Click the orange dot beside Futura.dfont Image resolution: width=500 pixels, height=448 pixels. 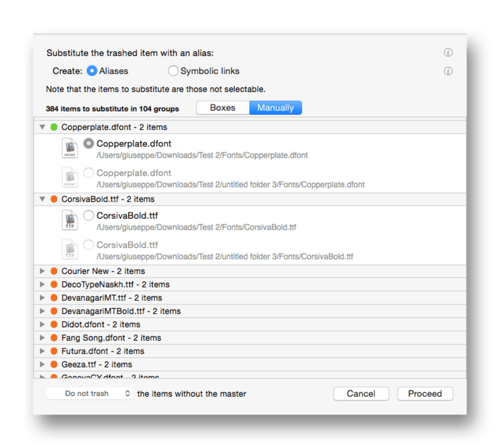tap(54, 351)
